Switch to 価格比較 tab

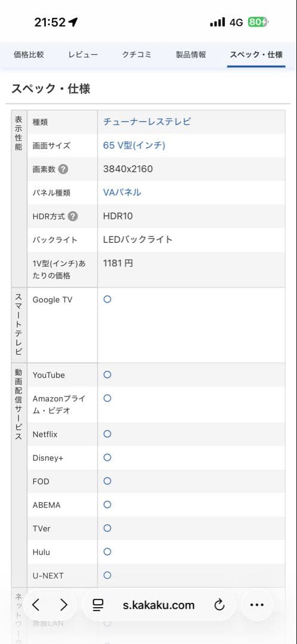(29, 55)
